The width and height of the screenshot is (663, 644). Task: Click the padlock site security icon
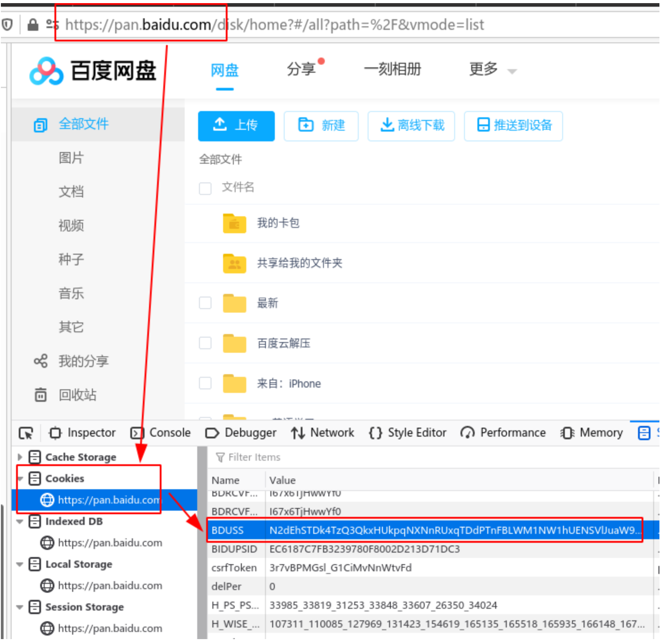pos(33,25)
